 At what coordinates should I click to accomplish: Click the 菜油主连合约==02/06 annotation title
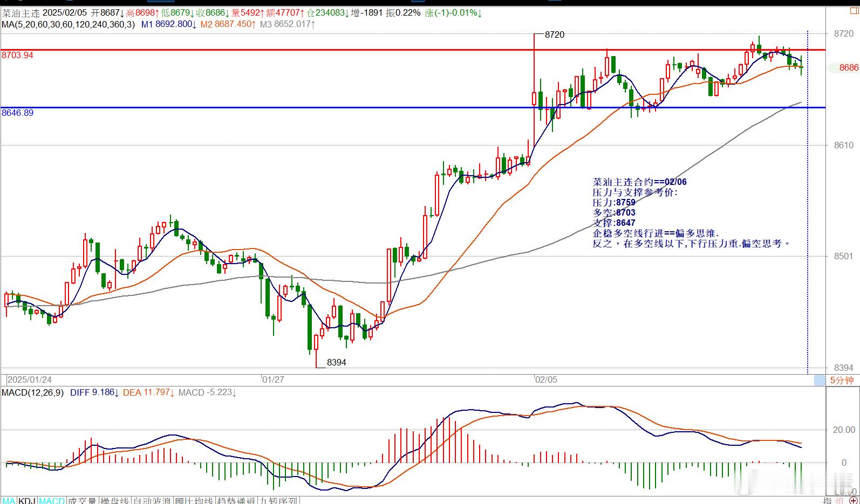640,182
